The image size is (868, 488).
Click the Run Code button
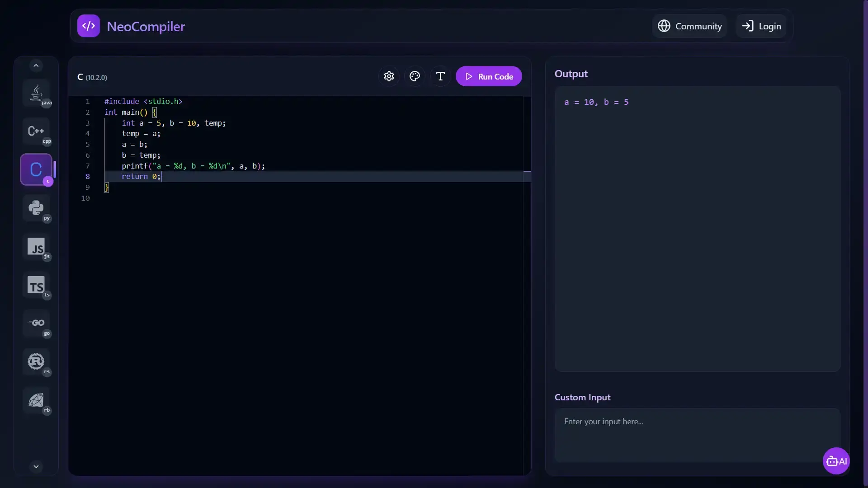tap(489, 76)
